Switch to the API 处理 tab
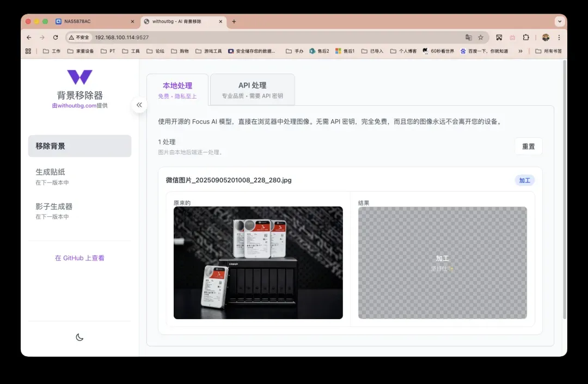588x384 pixels. tap(252, 90)
